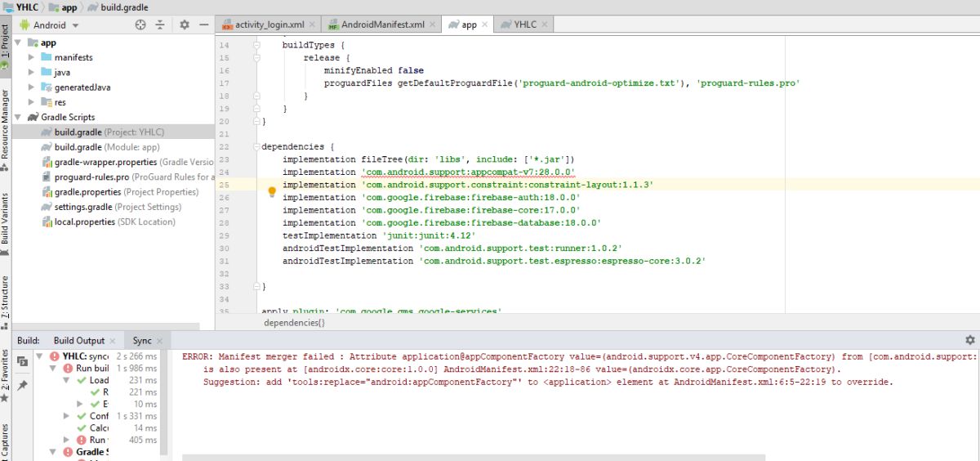Screen dimensions: 980x461
Task: Click the fold marker on buildTypes line 14
Action: point(256,45)
